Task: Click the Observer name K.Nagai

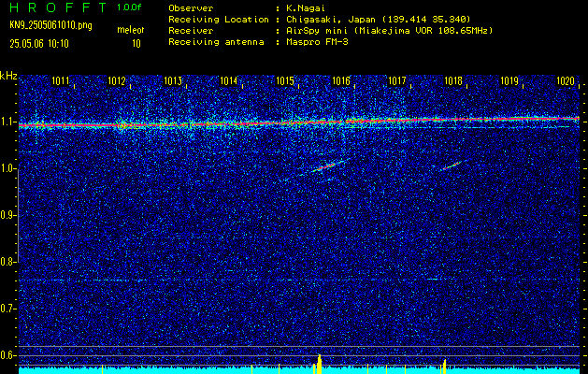Action: [x=306, y=8]
